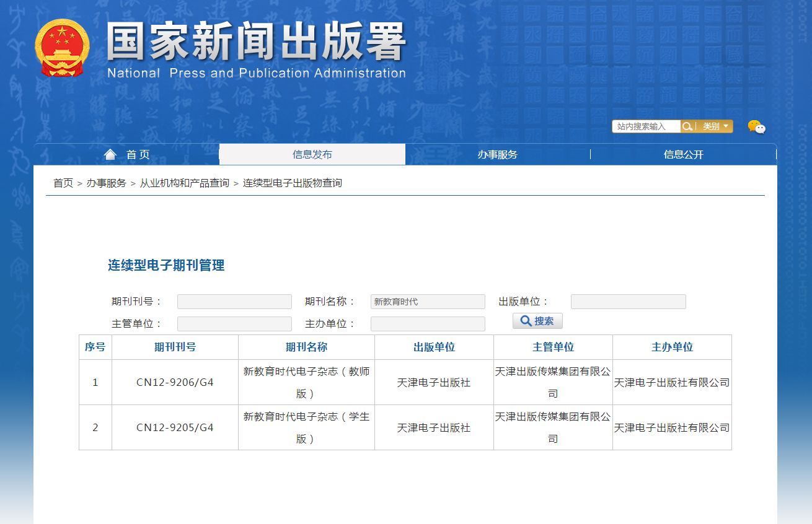This screenshot has height=524, width=812.
Task: Select the 主办单位 input field
Action: point(428,324)
